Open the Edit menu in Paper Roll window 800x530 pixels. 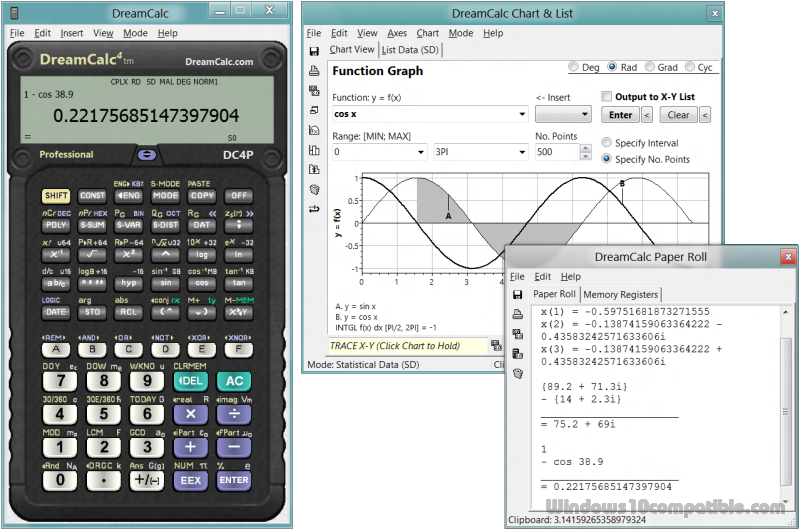coord(542,276)
